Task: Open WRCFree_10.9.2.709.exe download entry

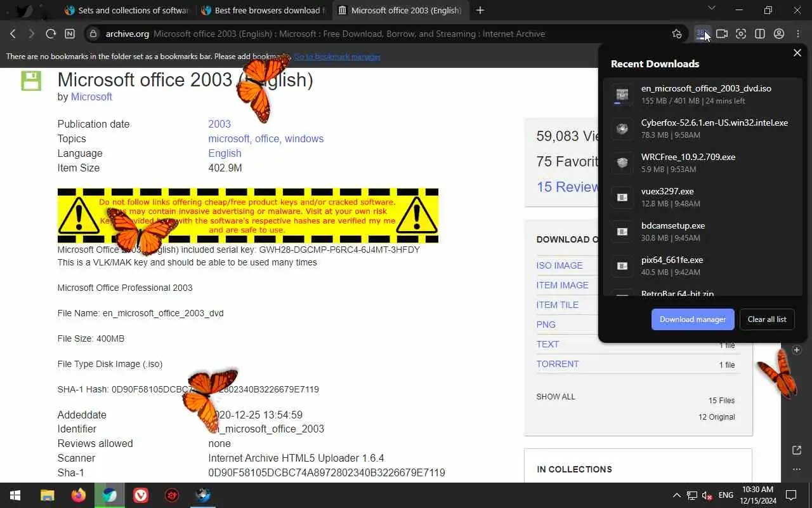Action: (x=702, y=163)
